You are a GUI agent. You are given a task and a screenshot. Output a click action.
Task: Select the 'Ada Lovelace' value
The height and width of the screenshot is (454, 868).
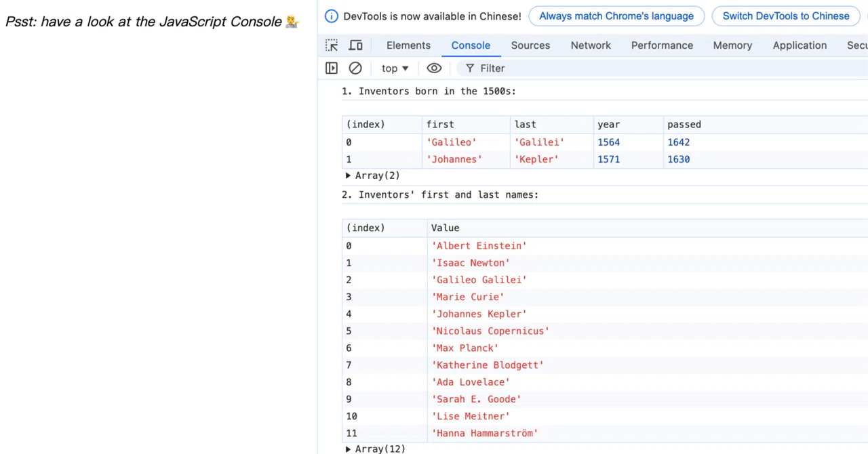471,382
